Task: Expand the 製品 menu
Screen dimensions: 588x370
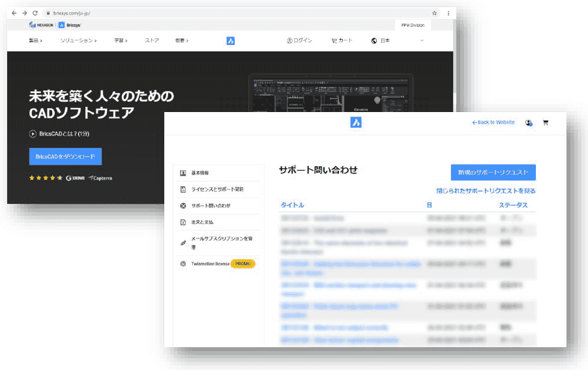Action: click(x=36, y=40)
